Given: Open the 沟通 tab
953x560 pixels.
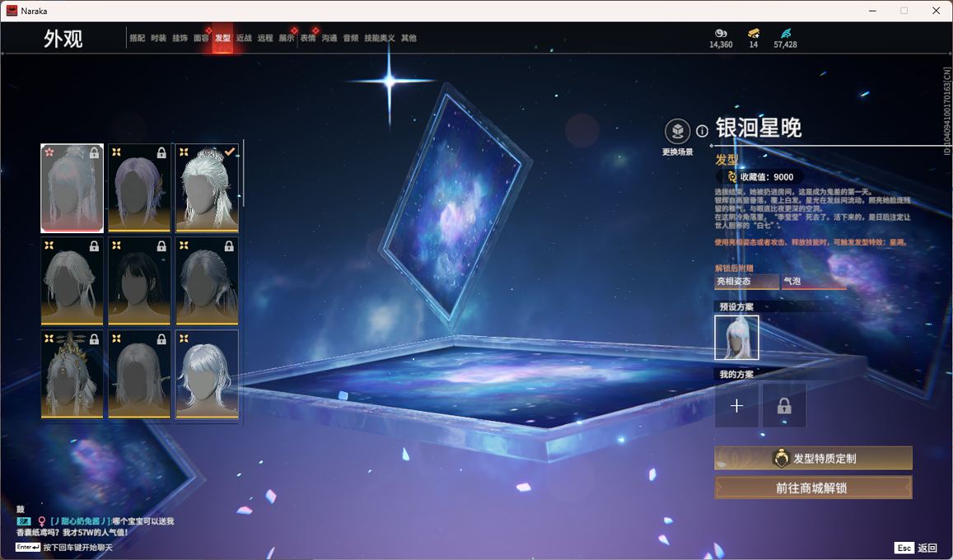Looking at the screenshot, I should (329, 38).
